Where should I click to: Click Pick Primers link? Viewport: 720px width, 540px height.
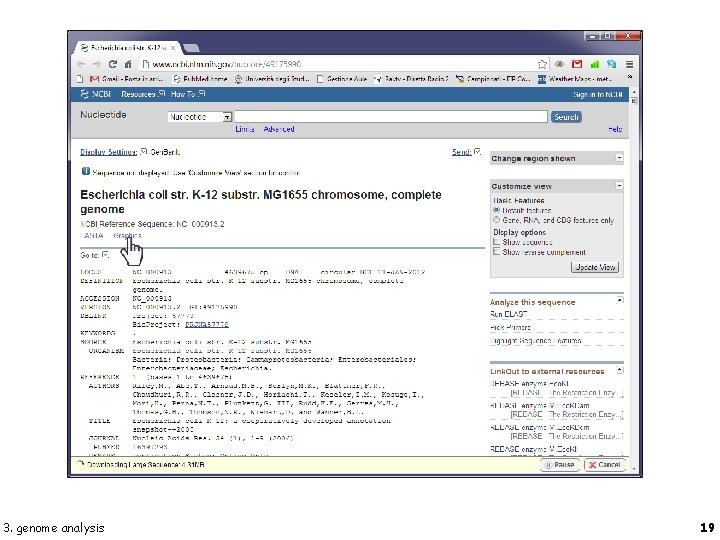(510, 328)
